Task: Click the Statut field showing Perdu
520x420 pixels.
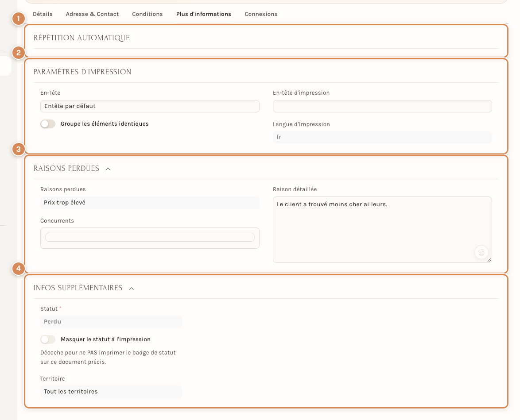Action: (x=111, y=322)
